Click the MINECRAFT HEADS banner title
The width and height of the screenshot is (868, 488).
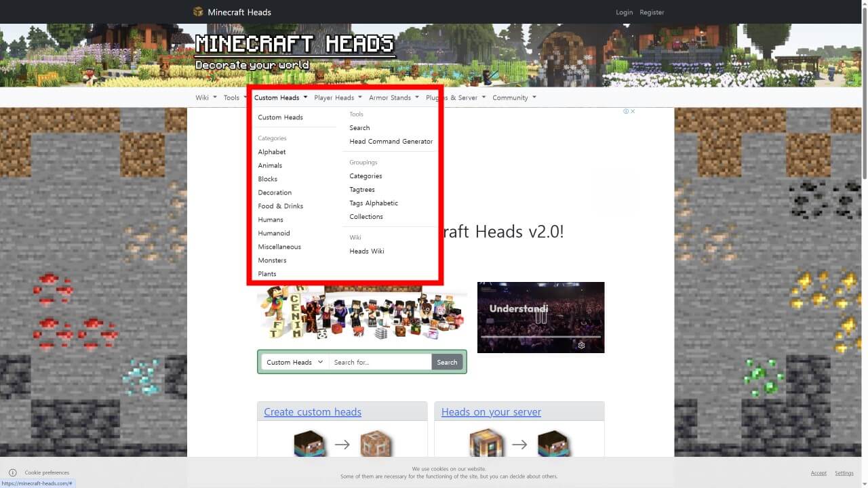294,44
